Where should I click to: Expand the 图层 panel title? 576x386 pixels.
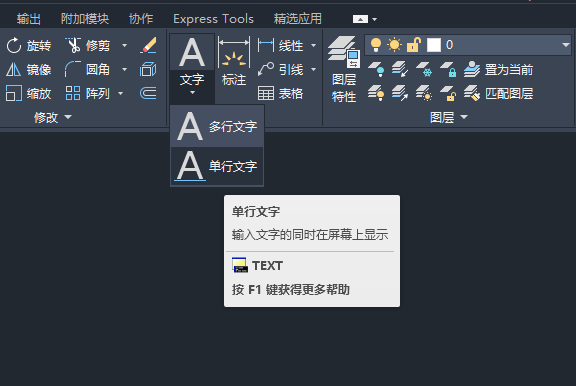[x=449, y=118]
